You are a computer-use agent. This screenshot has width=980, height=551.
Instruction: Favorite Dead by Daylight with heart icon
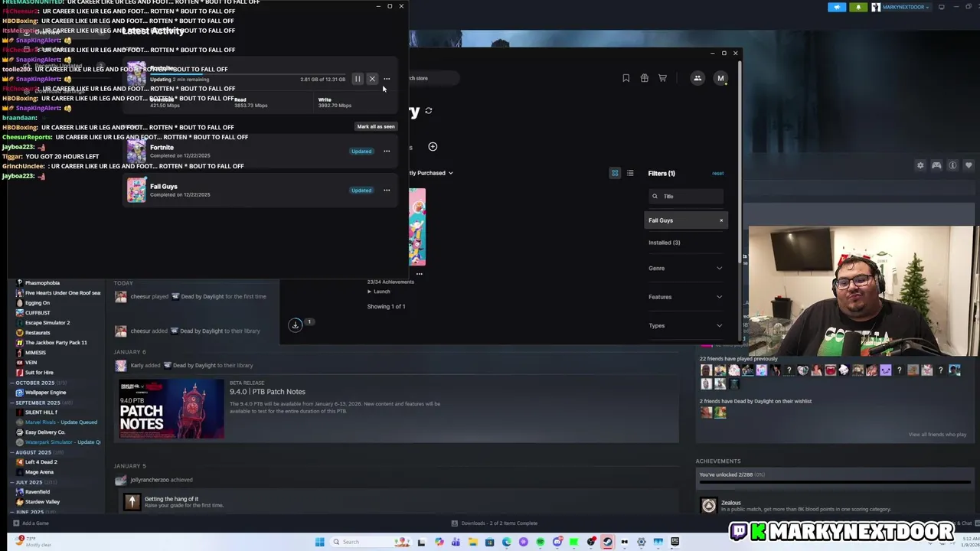tap(969, 165)
